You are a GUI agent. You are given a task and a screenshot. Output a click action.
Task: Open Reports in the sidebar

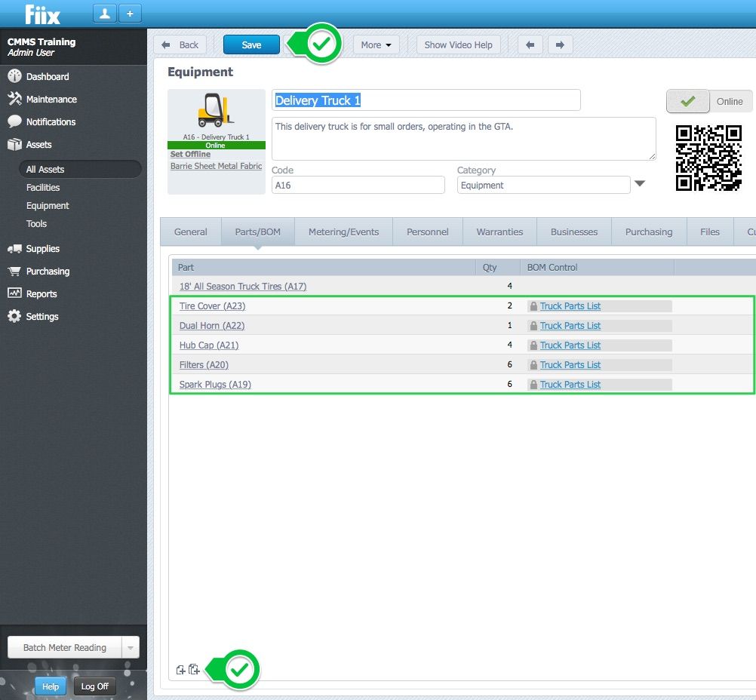click(x=41, y=293)
